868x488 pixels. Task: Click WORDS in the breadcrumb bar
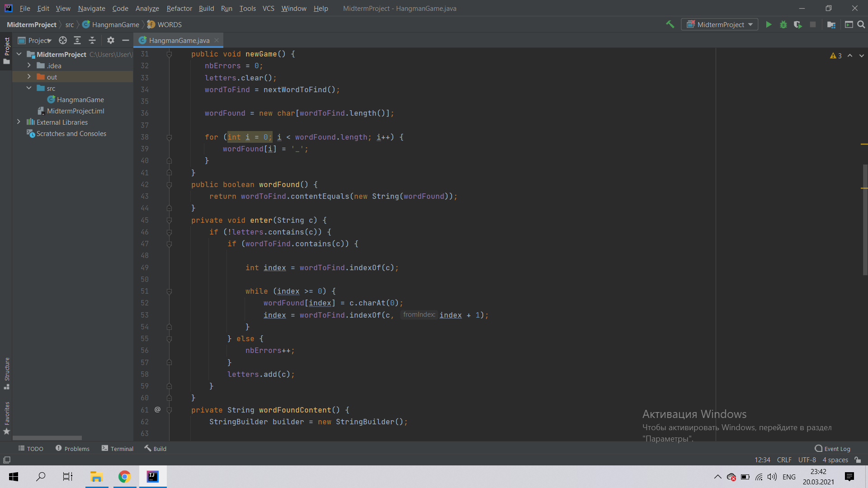[169, 24]
